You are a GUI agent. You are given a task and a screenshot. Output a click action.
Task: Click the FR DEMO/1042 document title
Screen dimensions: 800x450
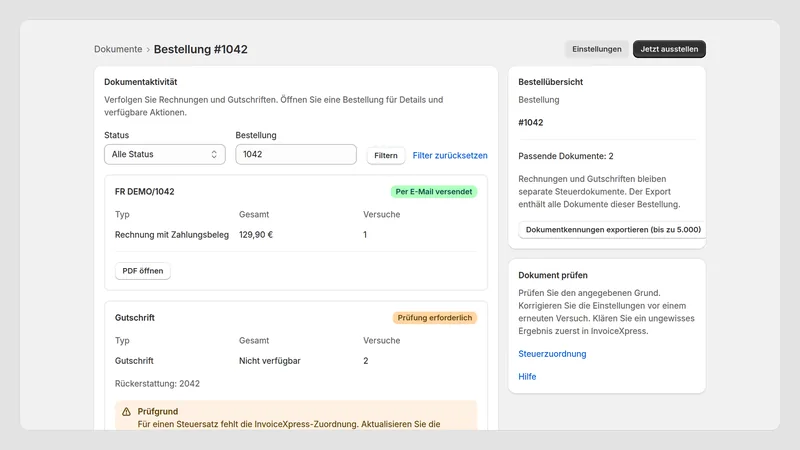pos(144,192)
